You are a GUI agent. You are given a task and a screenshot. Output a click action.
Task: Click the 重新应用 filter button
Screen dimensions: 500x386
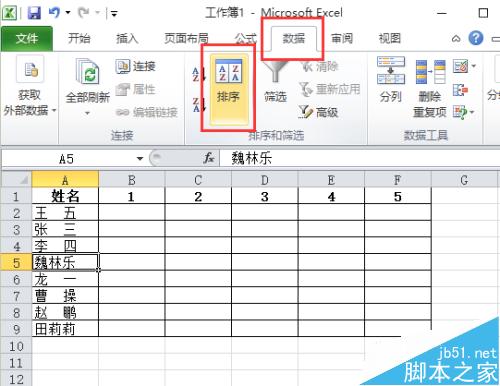tap(329, 89)
